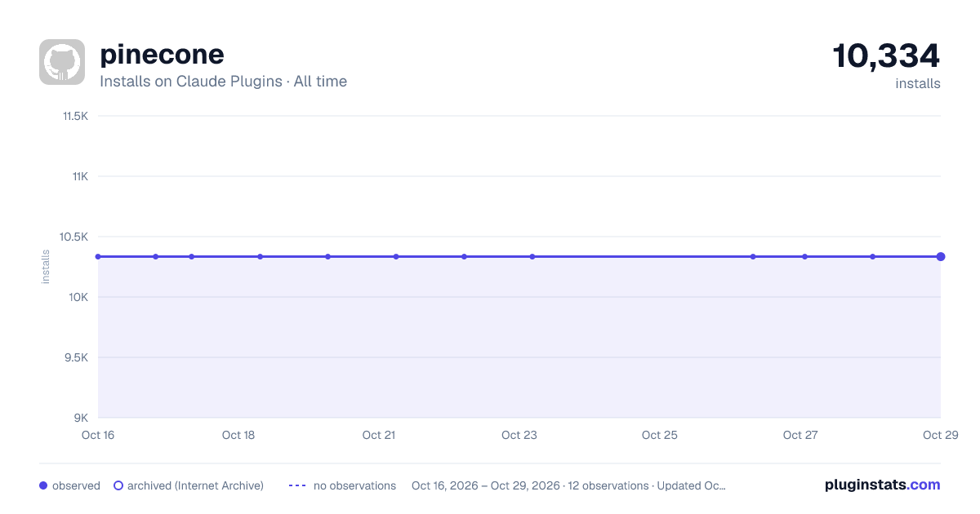The width and height of the screenshot is (980, 514).
Task: Click the 9K y-axis label
Action: pos(81,418)
